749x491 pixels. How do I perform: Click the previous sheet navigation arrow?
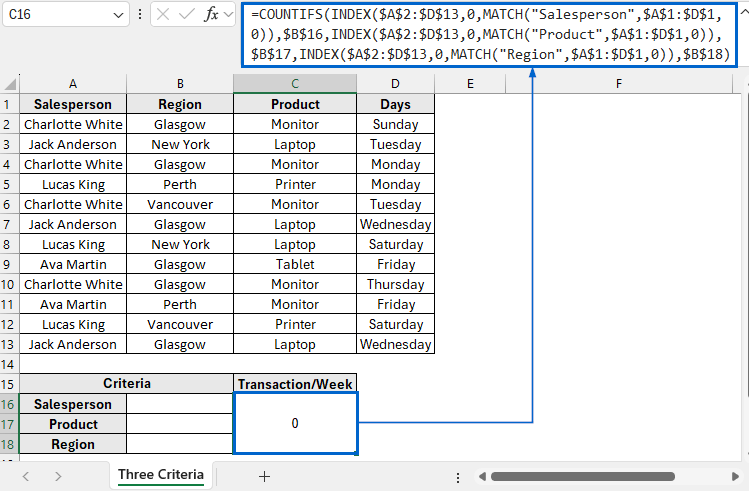[26, 476]
